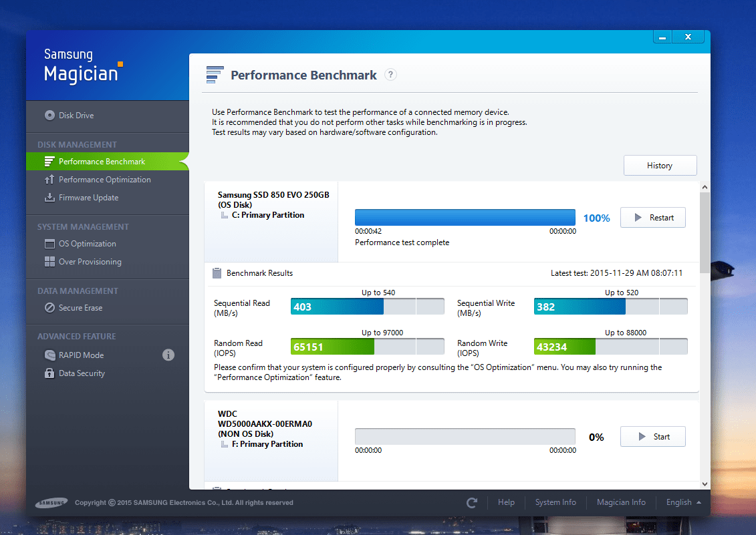Select OS Optimization in sidebar
756x535 pixels.
pyautogui.click(x=88, y=244)
